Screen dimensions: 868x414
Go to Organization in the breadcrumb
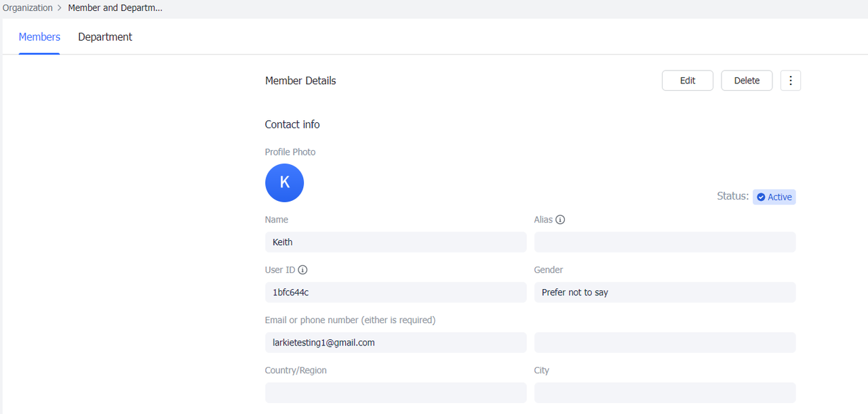[x=28, y=8]
